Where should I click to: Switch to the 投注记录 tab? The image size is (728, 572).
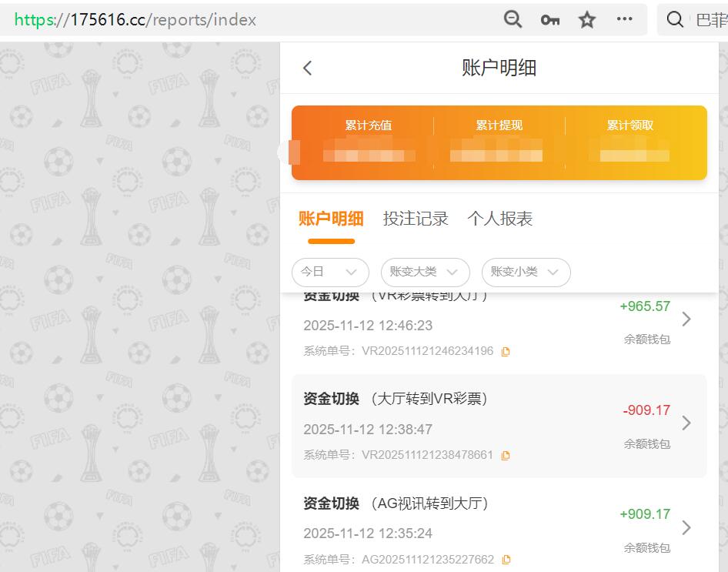click(416, 219)
